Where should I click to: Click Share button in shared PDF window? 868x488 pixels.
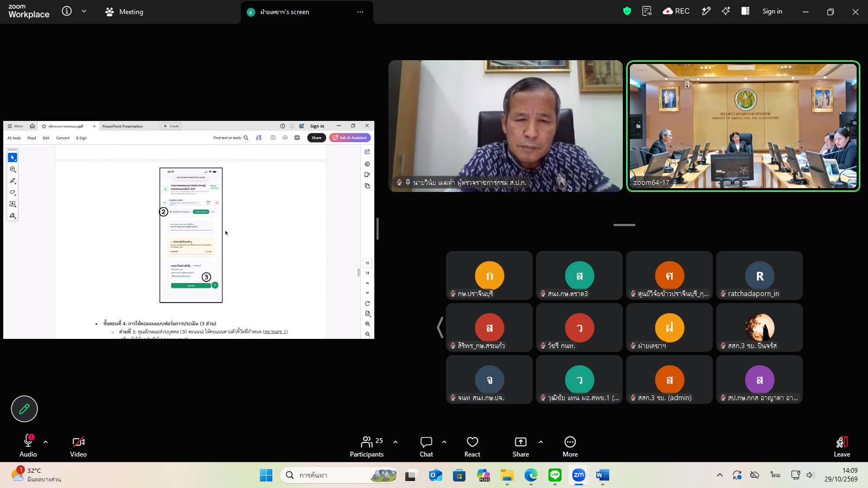[316, 138]
